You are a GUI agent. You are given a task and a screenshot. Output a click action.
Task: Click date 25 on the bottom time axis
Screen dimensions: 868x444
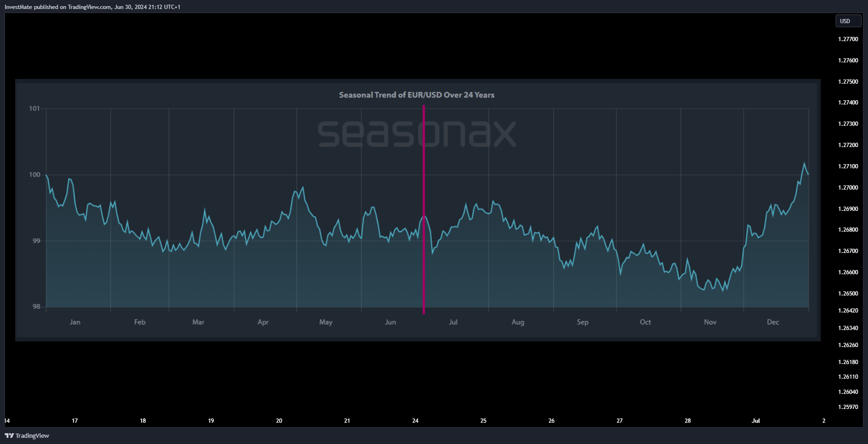pos(483,421)
